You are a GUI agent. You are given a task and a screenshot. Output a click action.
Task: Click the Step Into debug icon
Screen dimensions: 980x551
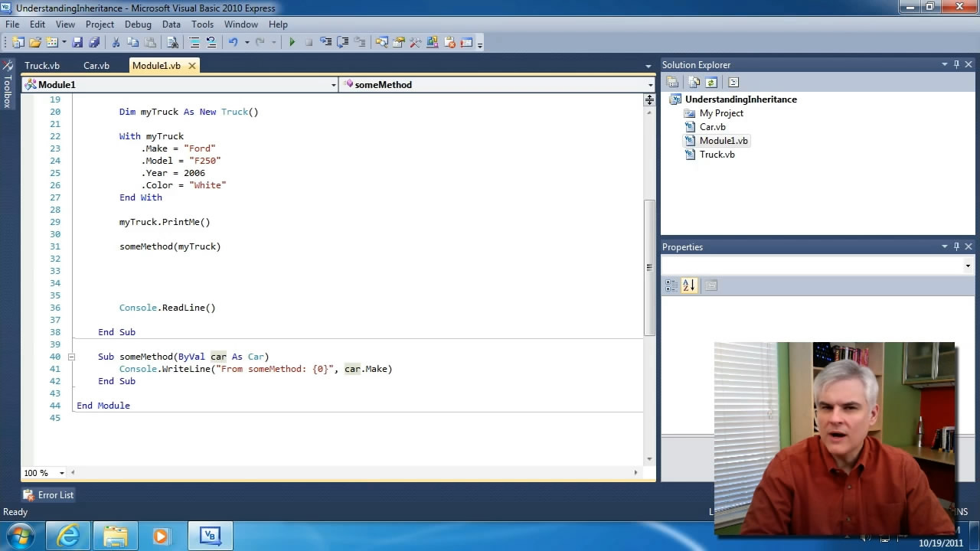(325, 42)
